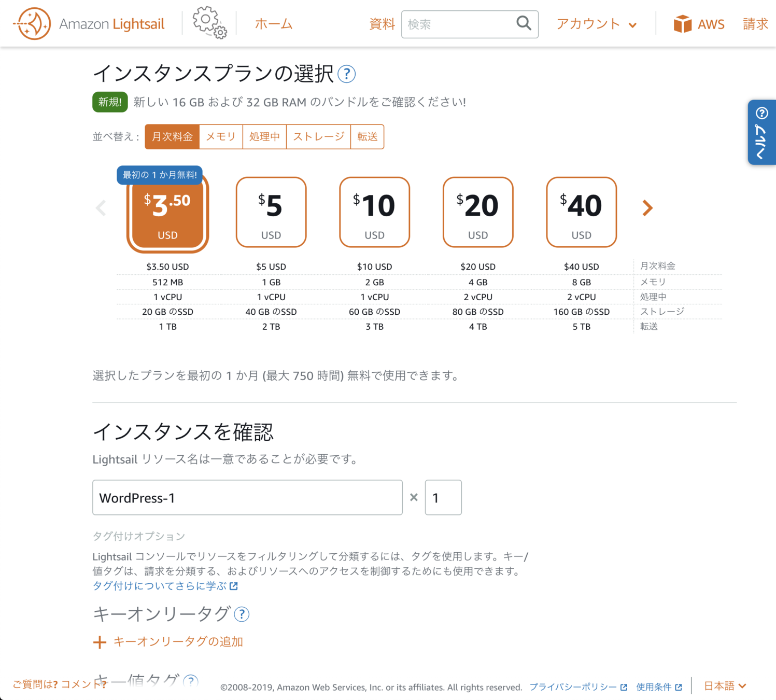This screenshot has width=776, height=700.
Task: Click help icon next to キー値タグ
Action: click(191, 681)
